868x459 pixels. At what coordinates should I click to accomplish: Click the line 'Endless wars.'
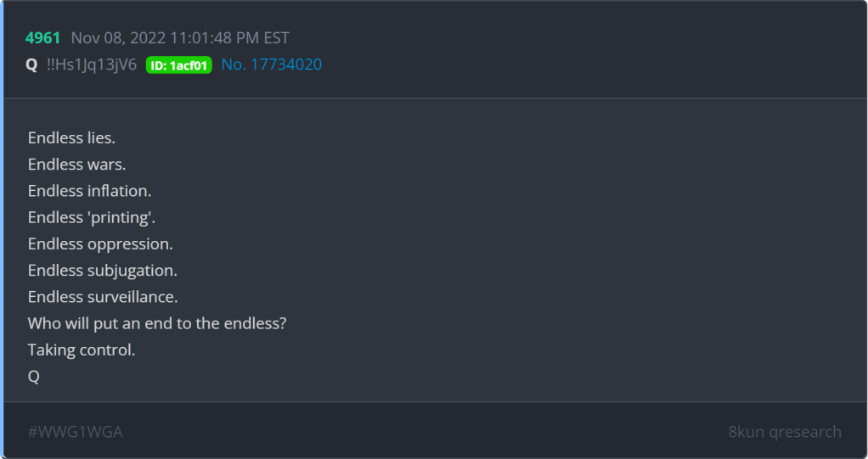coord(76,164)
